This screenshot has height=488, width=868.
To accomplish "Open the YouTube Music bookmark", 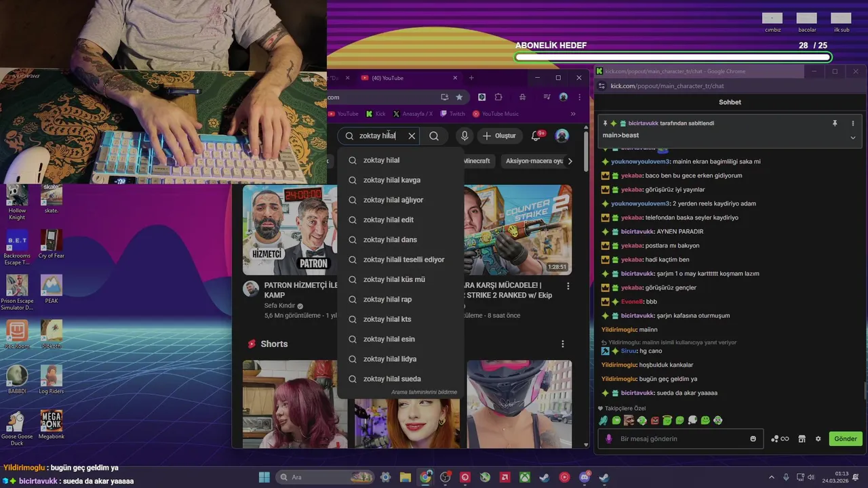I will 496,114.
